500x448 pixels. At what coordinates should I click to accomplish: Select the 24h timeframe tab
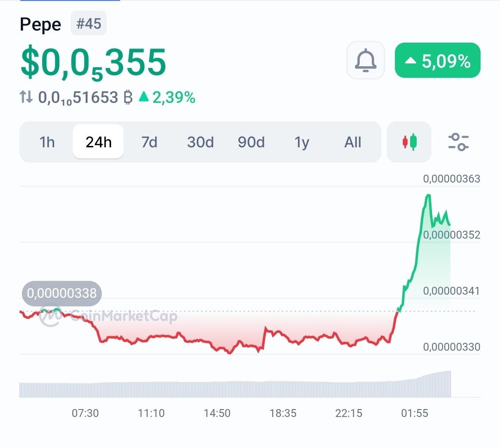coord(99,142)
